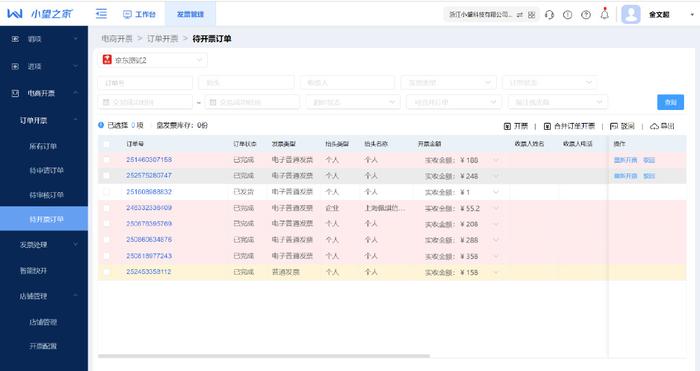700x371 pixels.
Task: Click 订单开票 breadcrumb
Action: [x=162, y=39]
